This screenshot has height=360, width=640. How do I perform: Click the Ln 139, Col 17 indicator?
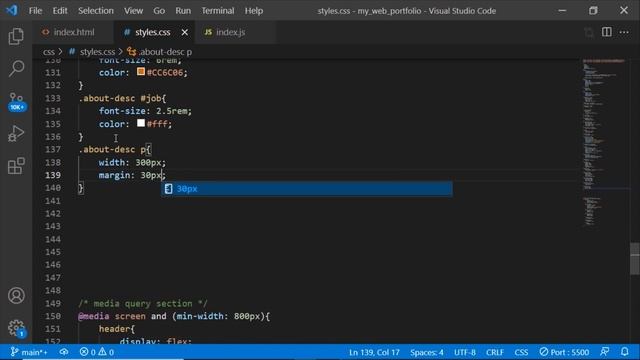tap(374, 352)
